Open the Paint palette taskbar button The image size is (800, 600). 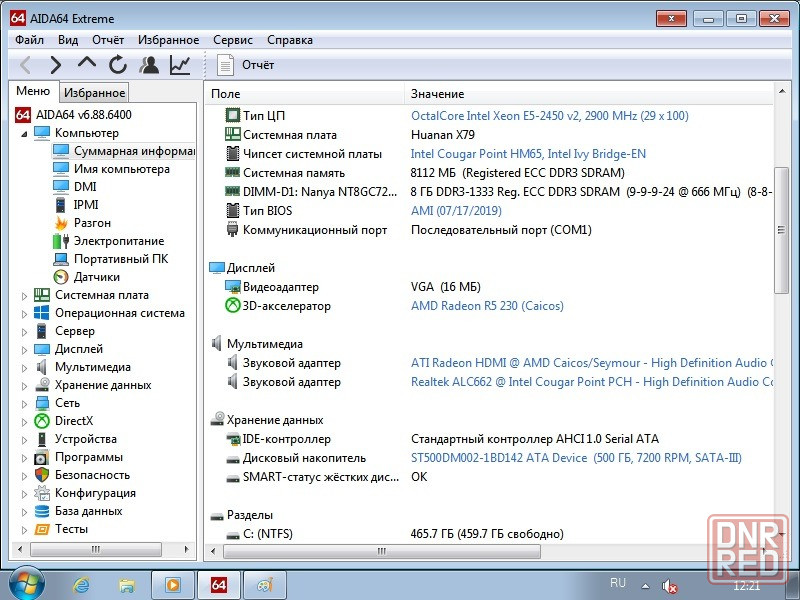[265, 585]
